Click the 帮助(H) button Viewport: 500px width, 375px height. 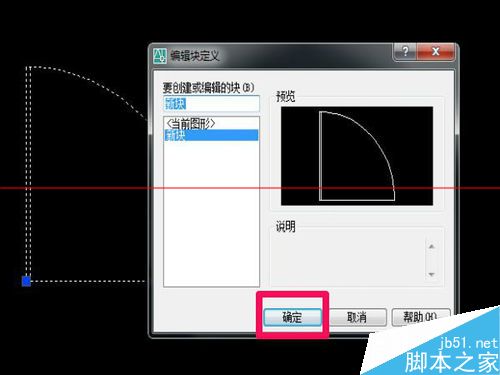coord(421,317)
